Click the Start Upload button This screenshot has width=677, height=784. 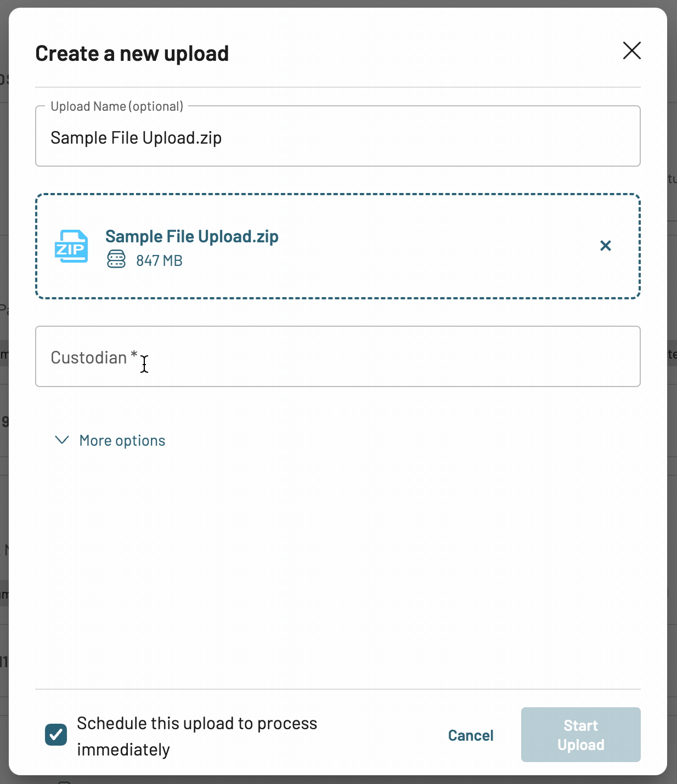click(581, 735)
